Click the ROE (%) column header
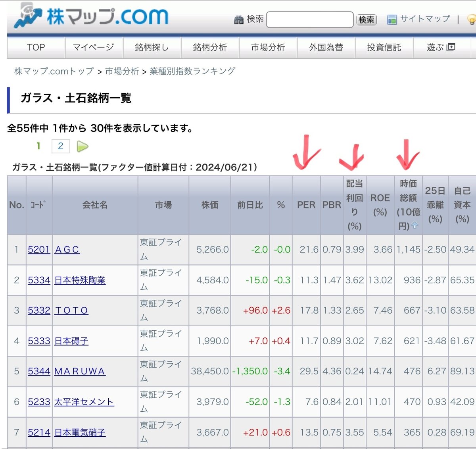This screenshot has width=476, height=449. 380,205
